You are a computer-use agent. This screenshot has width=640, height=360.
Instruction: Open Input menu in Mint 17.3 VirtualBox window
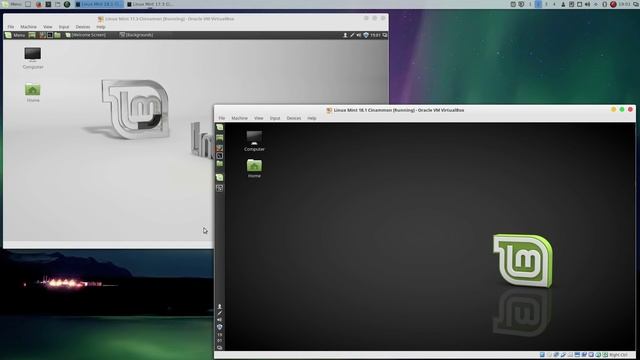click(64, 27)
